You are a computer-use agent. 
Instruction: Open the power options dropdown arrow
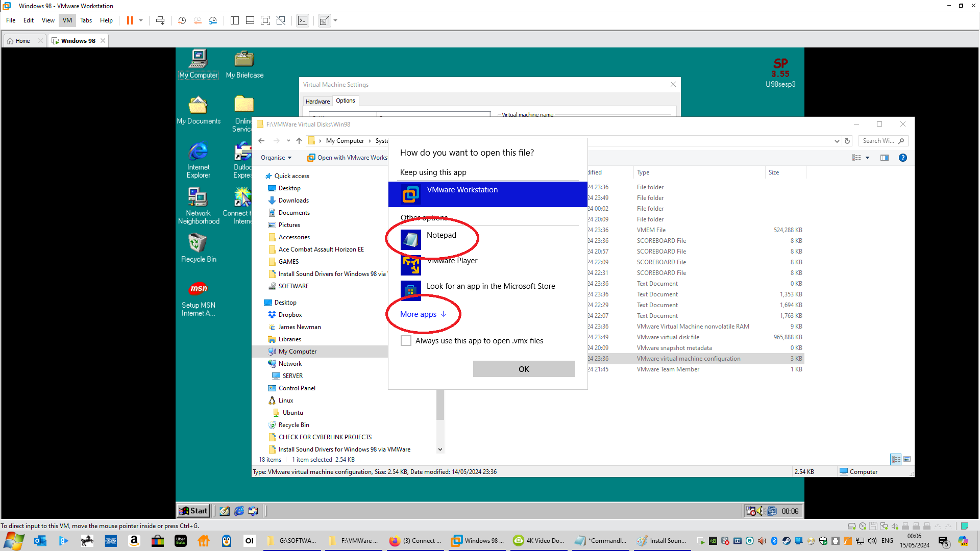point(141,20)
